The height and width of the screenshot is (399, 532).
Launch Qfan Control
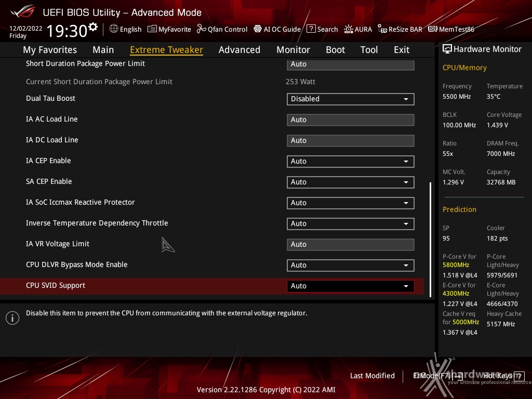point(222,29)
